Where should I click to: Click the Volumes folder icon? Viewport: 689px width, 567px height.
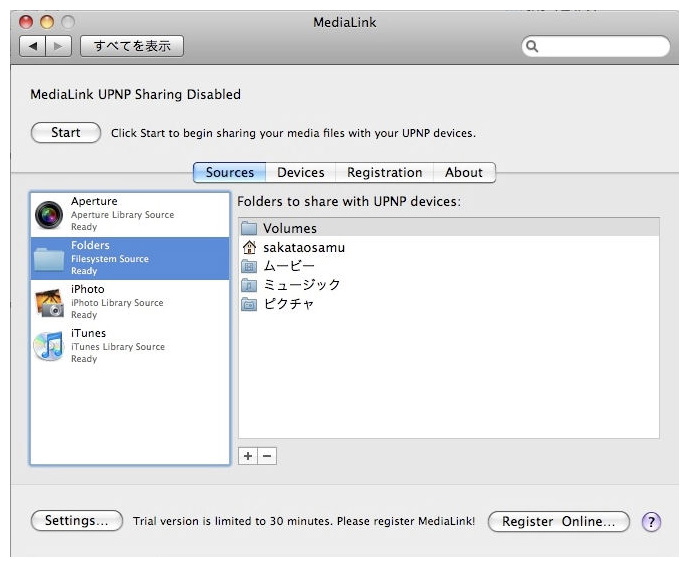[x=249, y=228]
